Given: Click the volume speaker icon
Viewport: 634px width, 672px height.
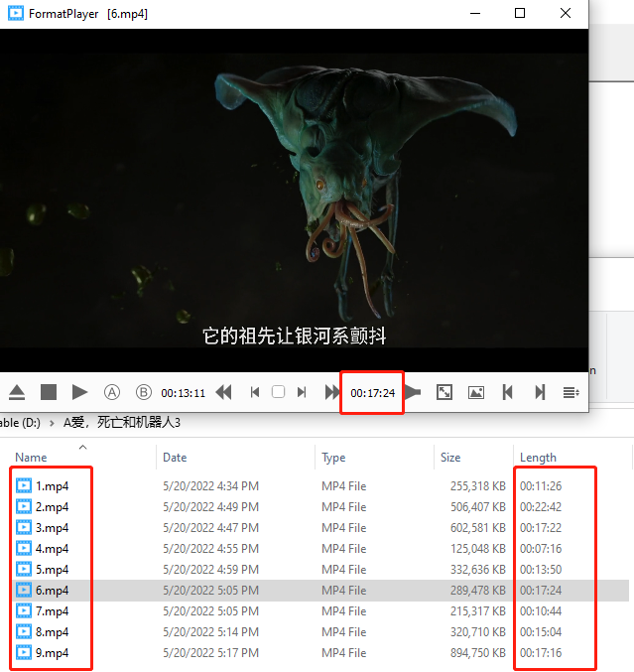Looking at the screenshot, I should (413, 392).
